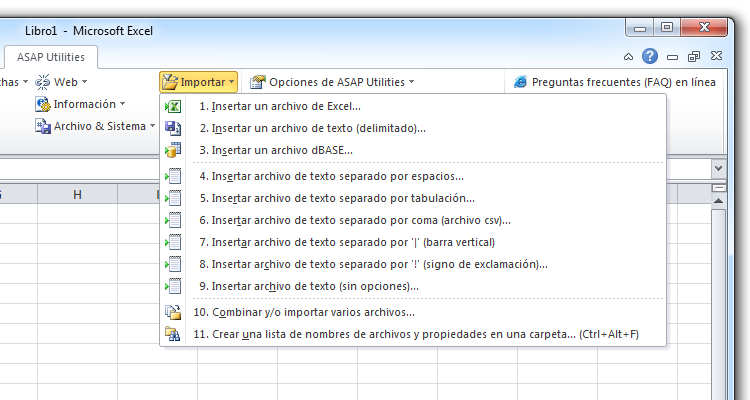Click the split box above vertical scrollbar
This screenshot has height=400, width=750.
pos(718,188)
